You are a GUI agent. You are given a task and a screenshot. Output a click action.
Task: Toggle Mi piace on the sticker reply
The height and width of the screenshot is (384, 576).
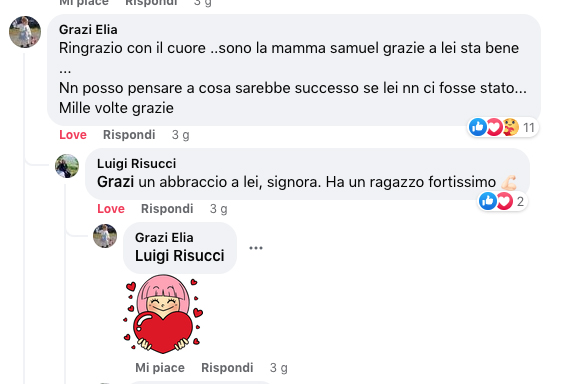(160, 367)
